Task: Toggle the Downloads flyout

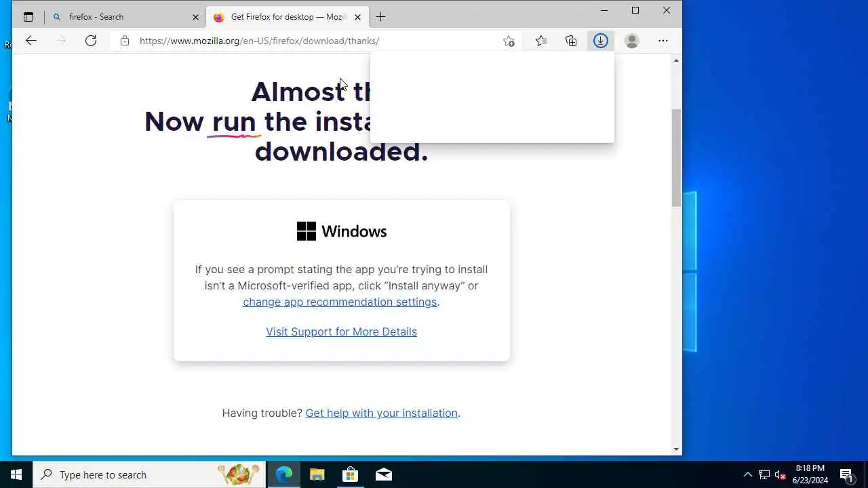Action: [601, 41]
